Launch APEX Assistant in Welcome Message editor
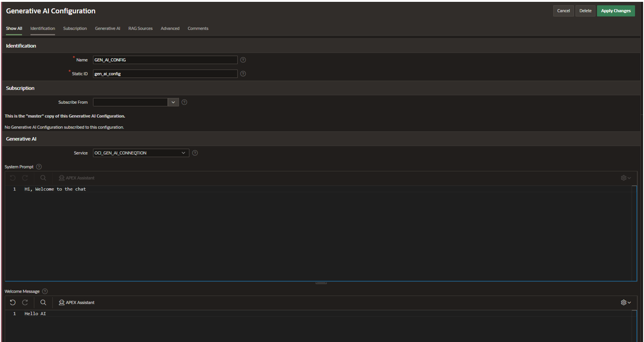644x342 pixels. 77,303
